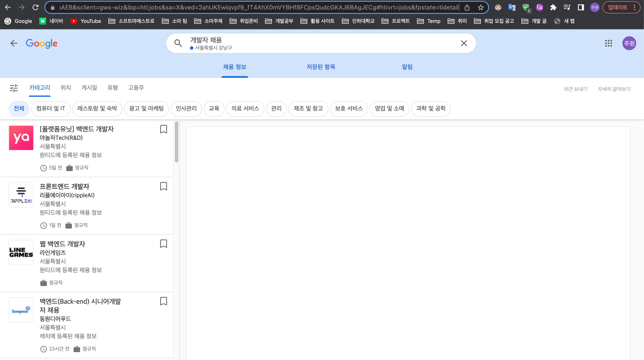Screen dimensions: 644x360
Task: Click the job list scrollbar
Action: [x=177, y=142]
